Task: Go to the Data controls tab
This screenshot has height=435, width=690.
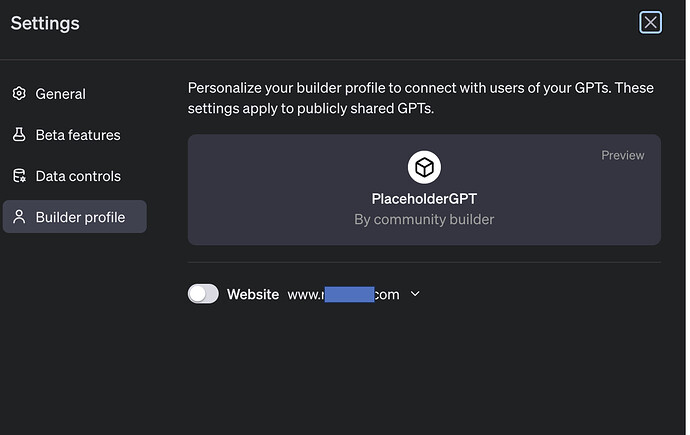Action: (x=77, y=176)
